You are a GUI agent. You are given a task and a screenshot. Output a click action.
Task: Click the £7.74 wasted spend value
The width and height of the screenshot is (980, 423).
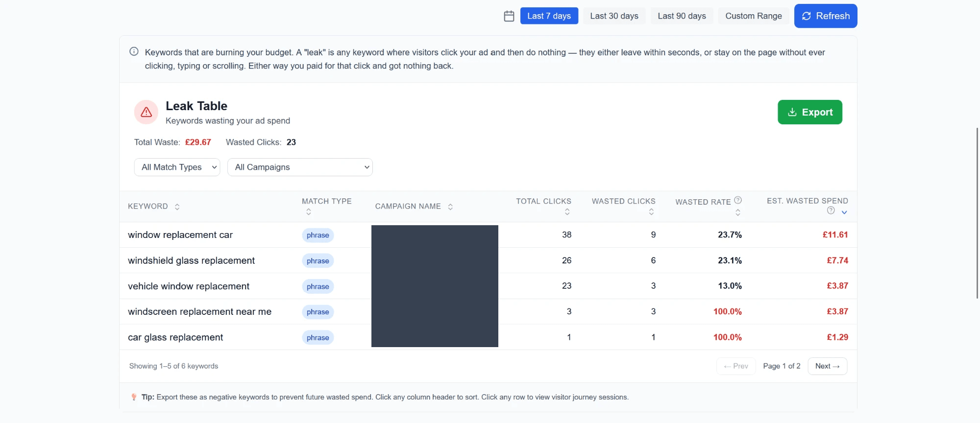point(837,260)
